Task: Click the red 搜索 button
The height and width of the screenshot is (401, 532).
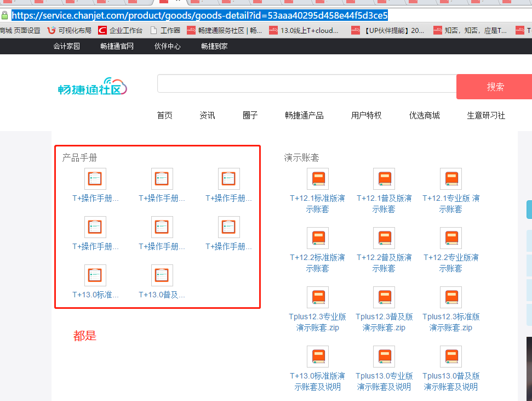Action: [x=494, y=87]
